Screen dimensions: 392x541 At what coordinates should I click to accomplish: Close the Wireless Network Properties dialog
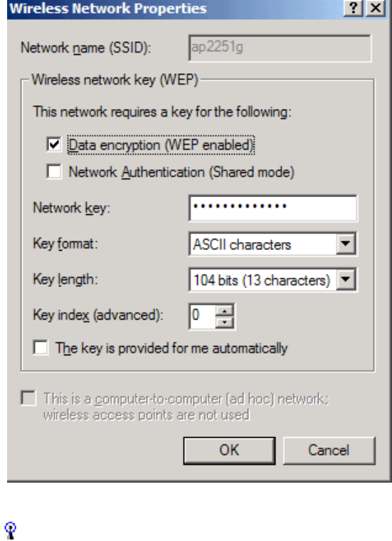pos(376,8)
